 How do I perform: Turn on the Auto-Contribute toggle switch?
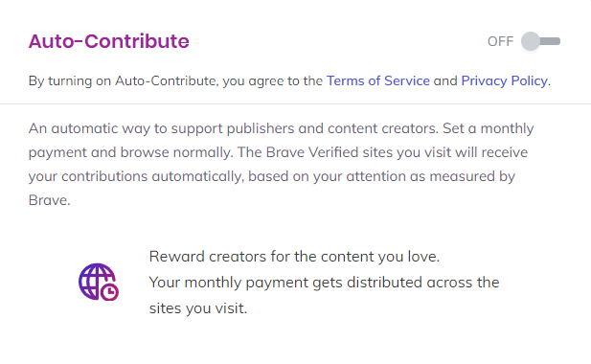point(540,41)
